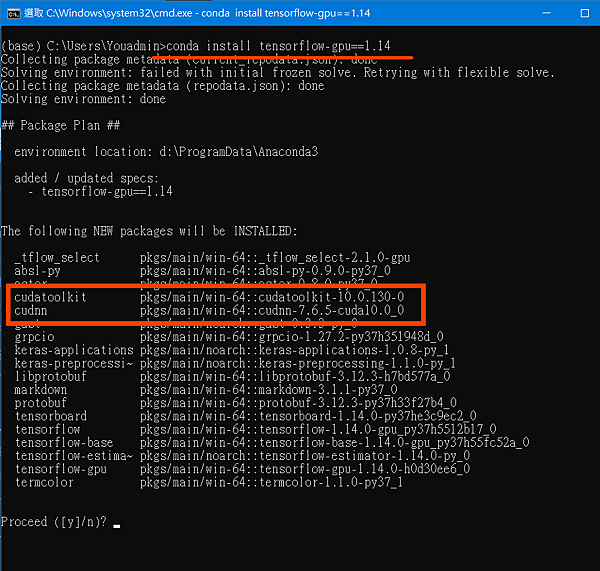The image size is (600, 571).
Task: Click the window title text in the title bar
Action: 197,13
